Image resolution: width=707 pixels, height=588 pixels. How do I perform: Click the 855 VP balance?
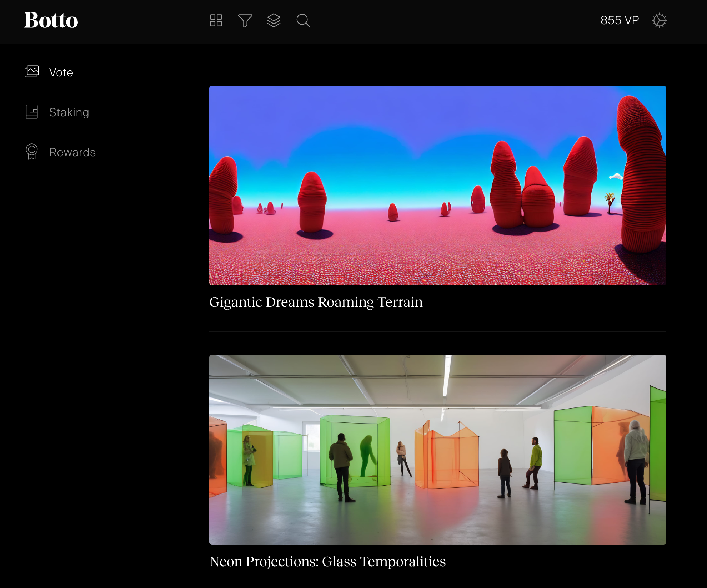pyautogui.click(x=620, y=20)
